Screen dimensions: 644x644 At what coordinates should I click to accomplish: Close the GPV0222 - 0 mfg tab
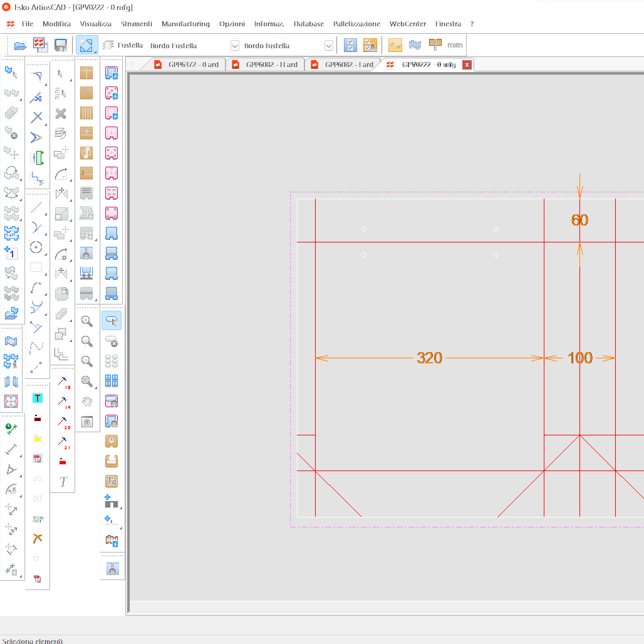(x=467, y=65)
